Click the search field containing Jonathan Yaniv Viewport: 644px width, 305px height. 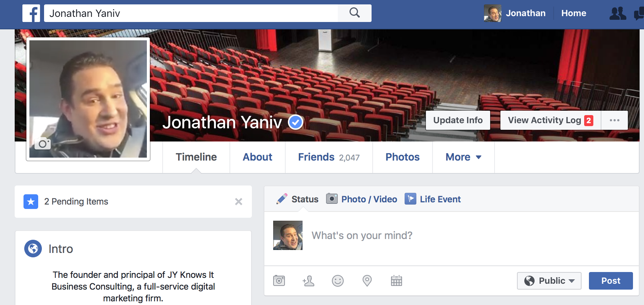191,13
